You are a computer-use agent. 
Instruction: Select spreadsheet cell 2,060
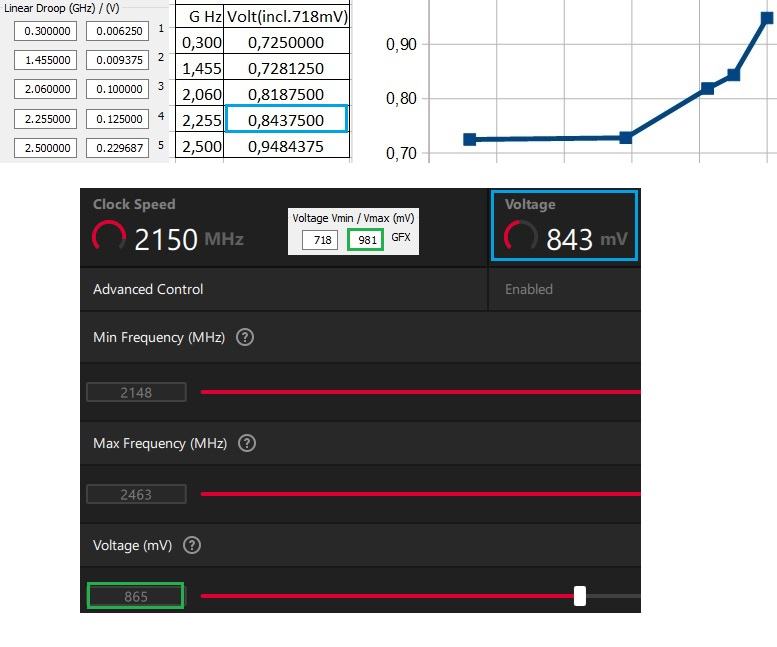(x=199, y=92)
